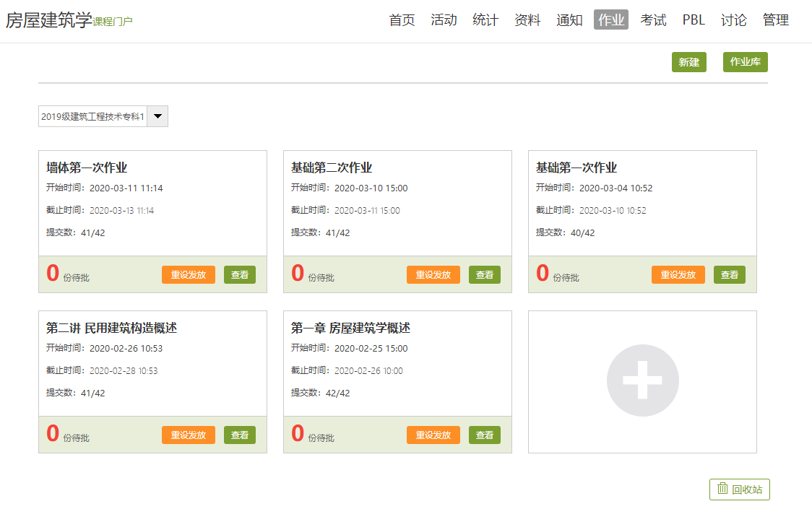Open the 回收站 recycle bin

click(739, 490)
